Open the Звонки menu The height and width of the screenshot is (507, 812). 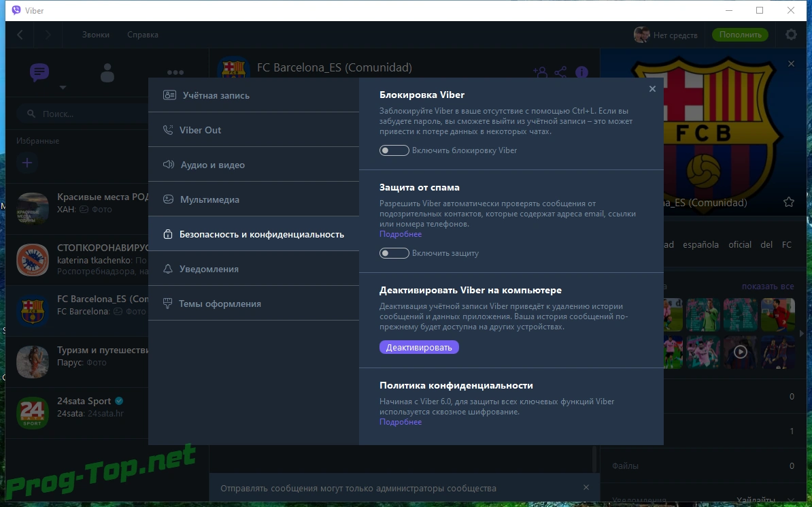coord(96,35)
